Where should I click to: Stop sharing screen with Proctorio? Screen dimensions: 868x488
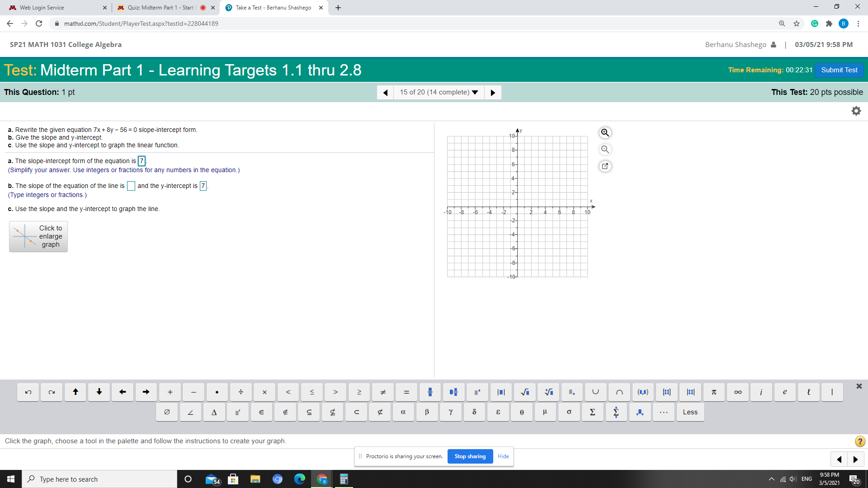click(x=470, y=456)
